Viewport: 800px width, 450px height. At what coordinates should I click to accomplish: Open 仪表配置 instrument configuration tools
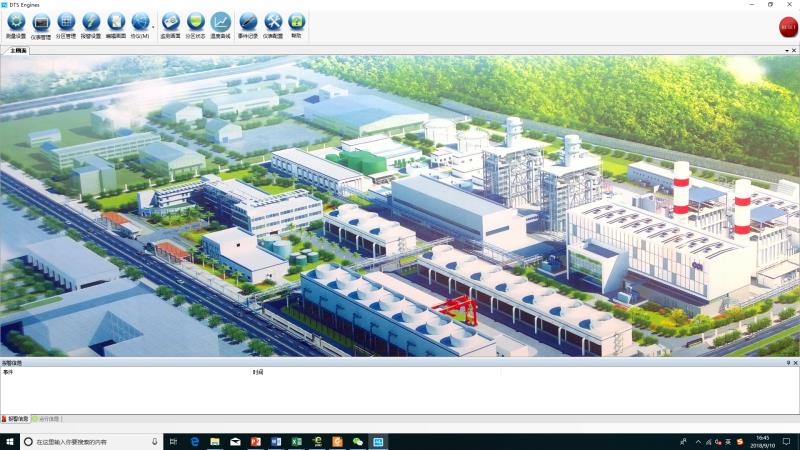[x=273, y=22]
